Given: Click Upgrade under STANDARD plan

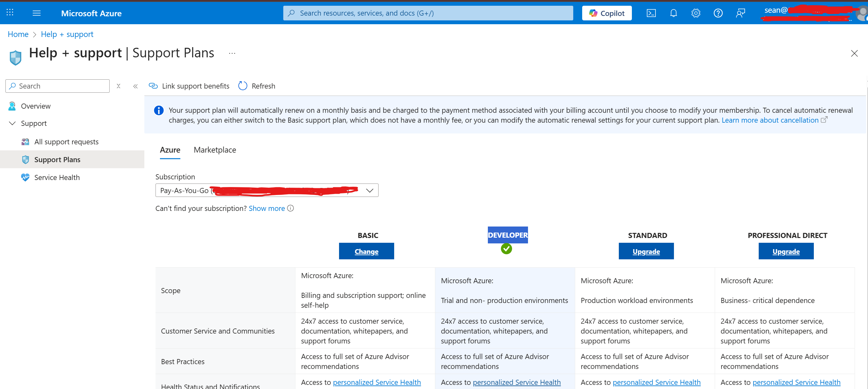Looking at the screenshot, I should (x=646, y=251).
